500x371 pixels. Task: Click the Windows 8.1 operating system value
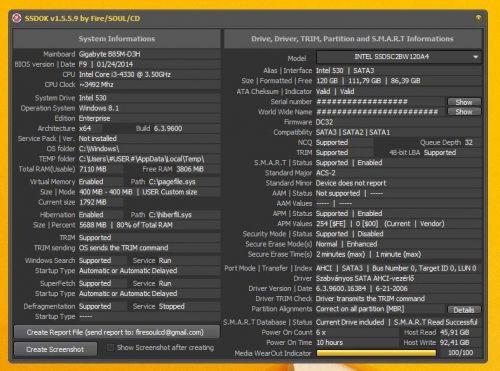tap(99, 108)
